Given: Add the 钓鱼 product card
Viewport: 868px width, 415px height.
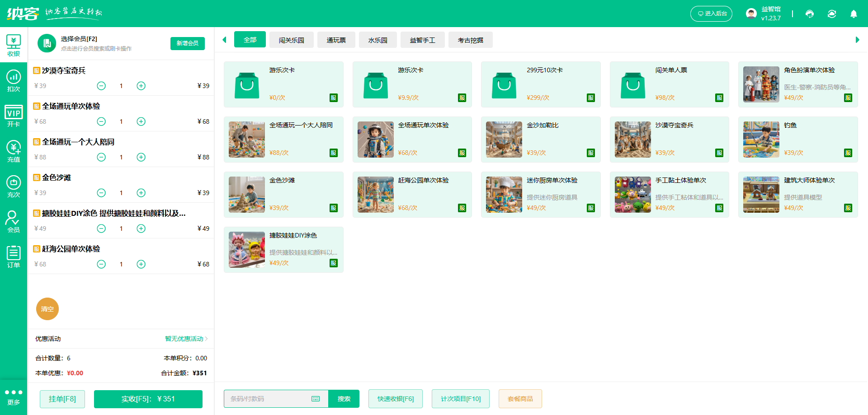Looking at the screenshot, I should (x=798, y=140).
